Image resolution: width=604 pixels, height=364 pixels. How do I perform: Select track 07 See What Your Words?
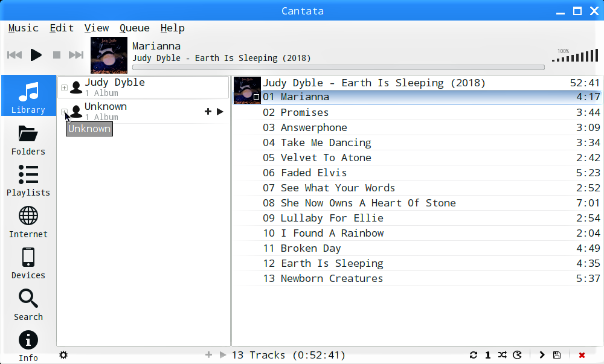click(417, 188)
